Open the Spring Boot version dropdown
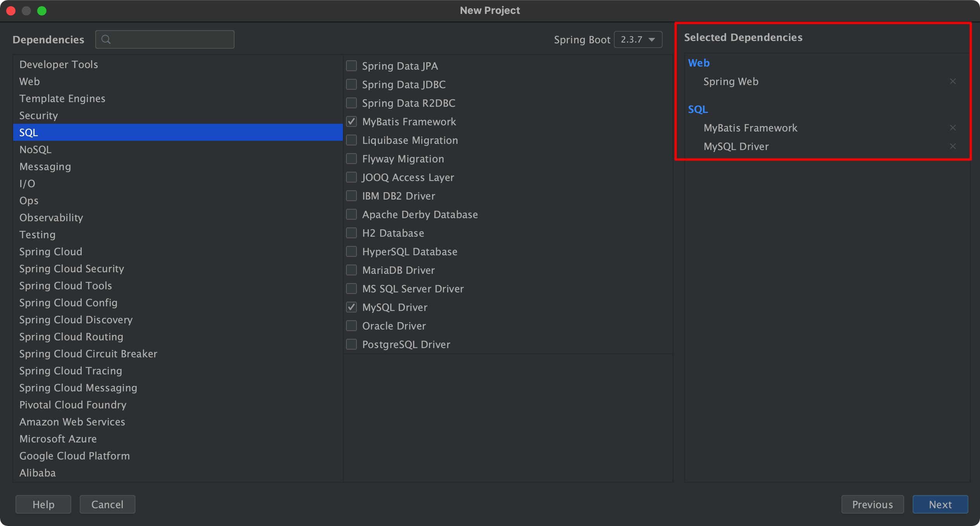 click(x=638, y=39)
